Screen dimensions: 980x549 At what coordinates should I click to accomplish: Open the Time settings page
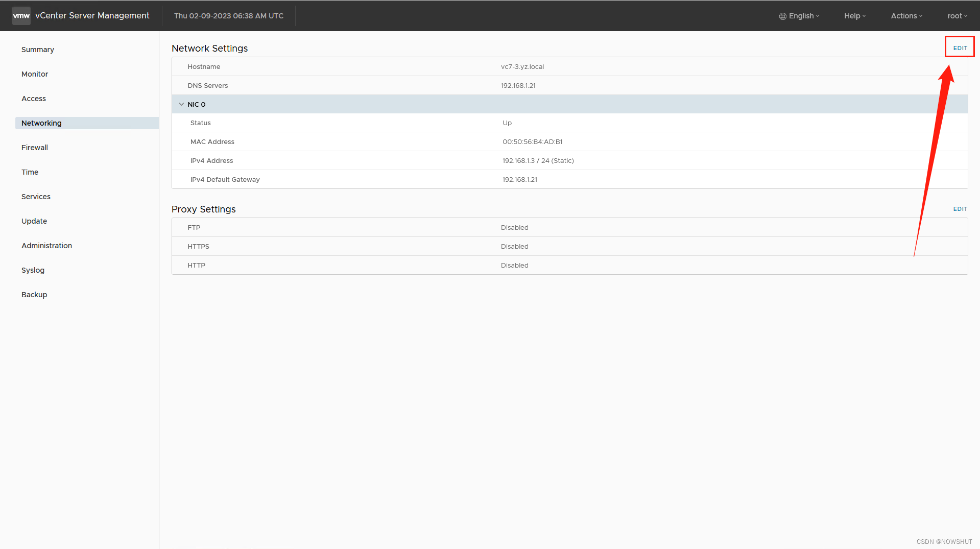click(30, 172)
